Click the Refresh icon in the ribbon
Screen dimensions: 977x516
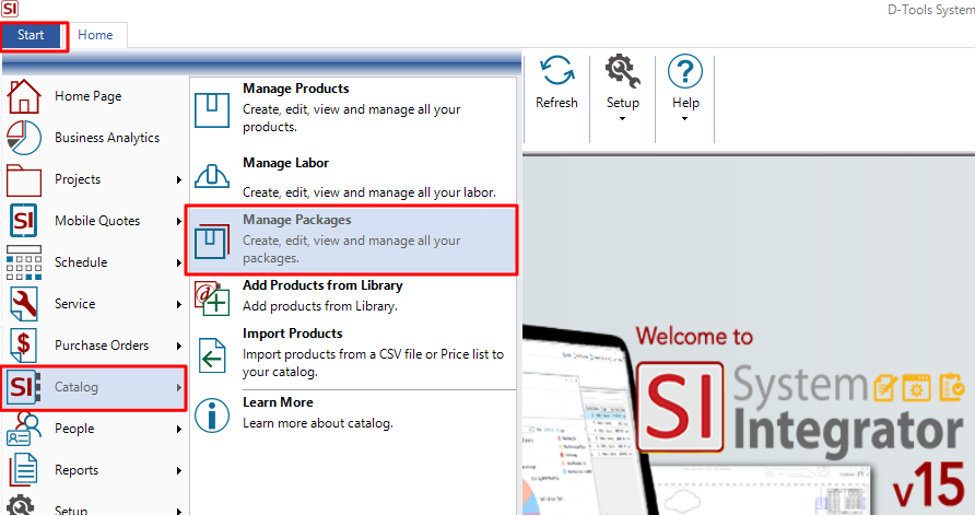click(x=556, y=70)
